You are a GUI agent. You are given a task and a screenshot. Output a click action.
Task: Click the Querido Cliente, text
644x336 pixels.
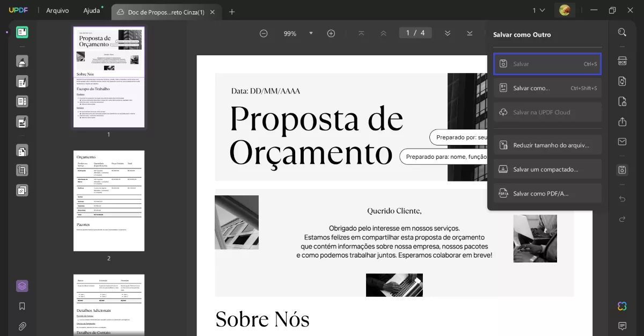[x=394, y=211]
